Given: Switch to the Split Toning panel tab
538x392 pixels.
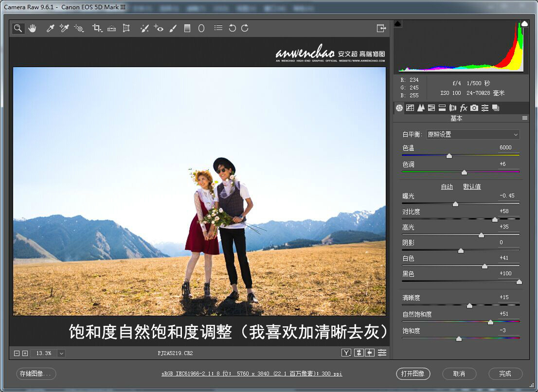Looking at the screenshot, I should pos(442,108).
